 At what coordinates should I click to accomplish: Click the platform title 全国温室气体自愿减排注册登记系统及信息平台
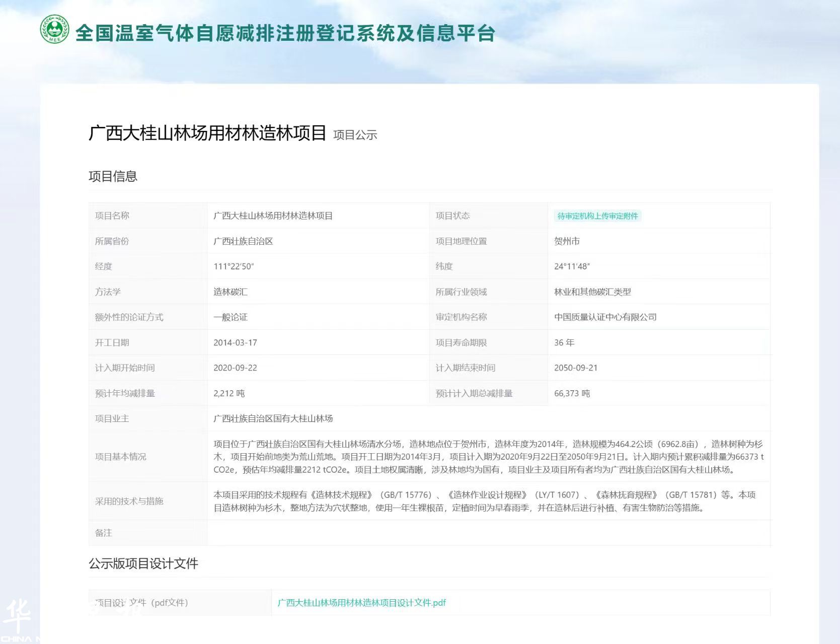[x=285, y=33]
